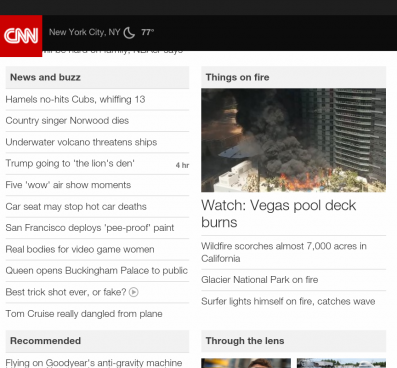Open 'Best trick shot ever, or fake?' headline
397x368 pixels.
pos(66,292)
